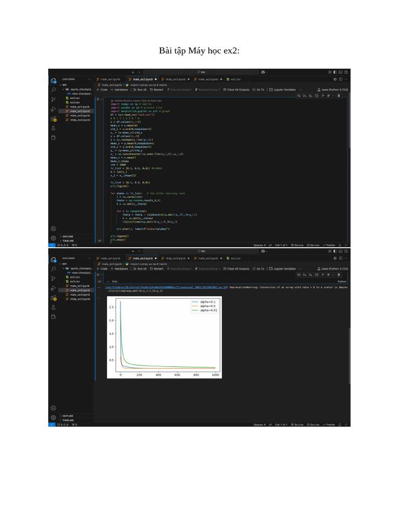Open Extensions icon in top screenshot's activity bar
Viewport: 399px width, 532px height.
(54, 119)
